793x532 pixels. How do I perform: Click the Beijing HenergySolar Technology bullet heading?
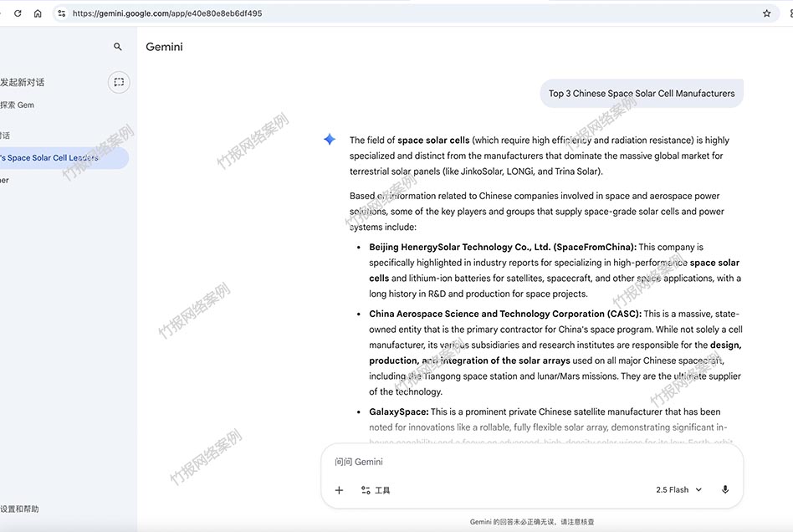click(x=503, y=248)
